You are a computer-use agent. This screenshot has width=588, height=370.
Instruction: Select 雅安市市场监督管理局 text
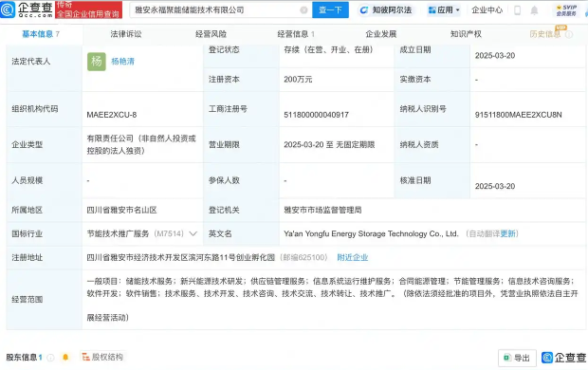322,211
